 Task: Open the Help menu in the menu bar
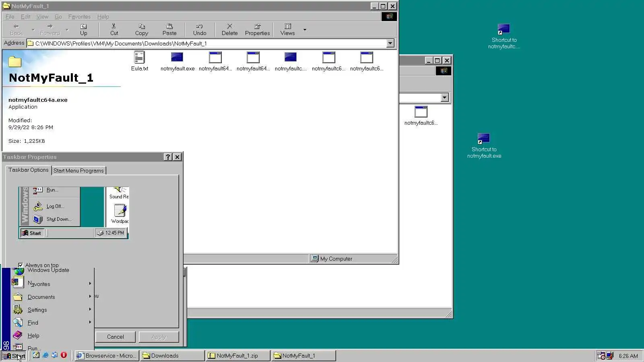coord(103,16)
